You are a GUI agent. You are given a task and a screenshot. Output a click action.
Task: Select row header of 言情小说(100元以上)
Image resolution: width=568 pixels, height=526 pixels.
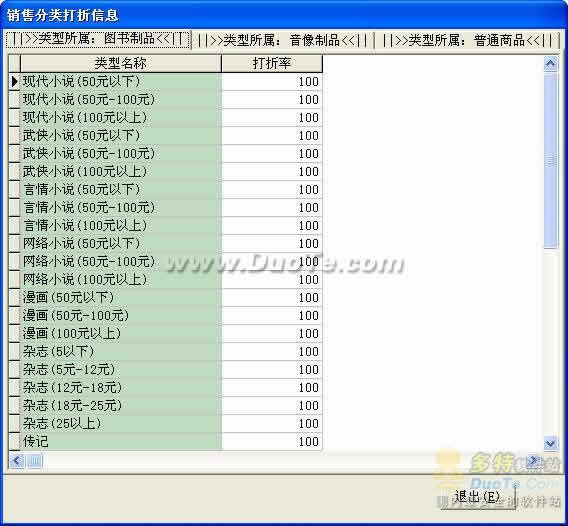14,226
